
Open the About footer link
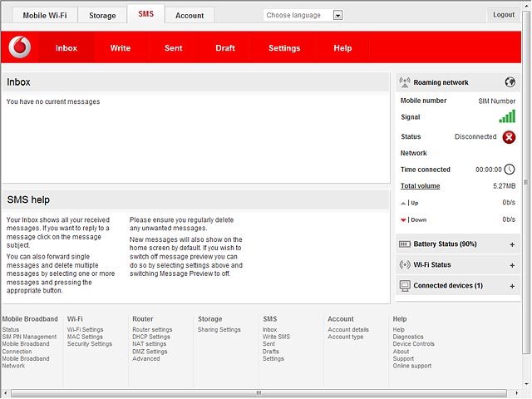(x=401, y=352)
